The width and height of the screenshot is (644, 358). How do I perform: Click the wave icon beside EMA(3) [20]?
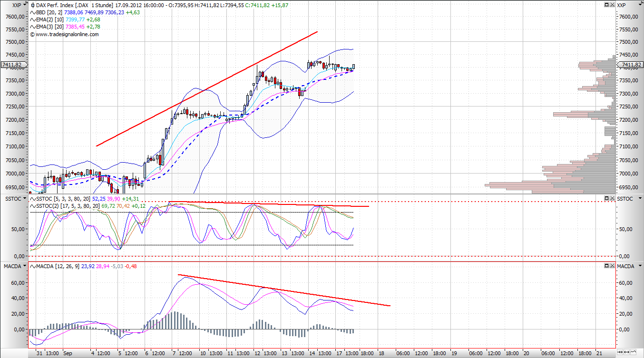[32, 27]
